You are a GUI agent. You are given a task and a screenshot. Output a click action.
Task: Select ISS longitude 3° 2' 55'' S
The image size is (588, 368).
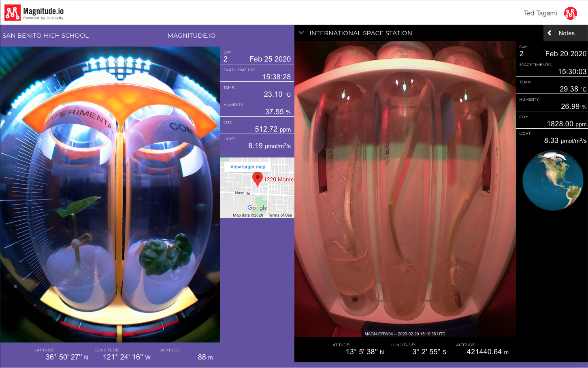click(x=429, y=352)
